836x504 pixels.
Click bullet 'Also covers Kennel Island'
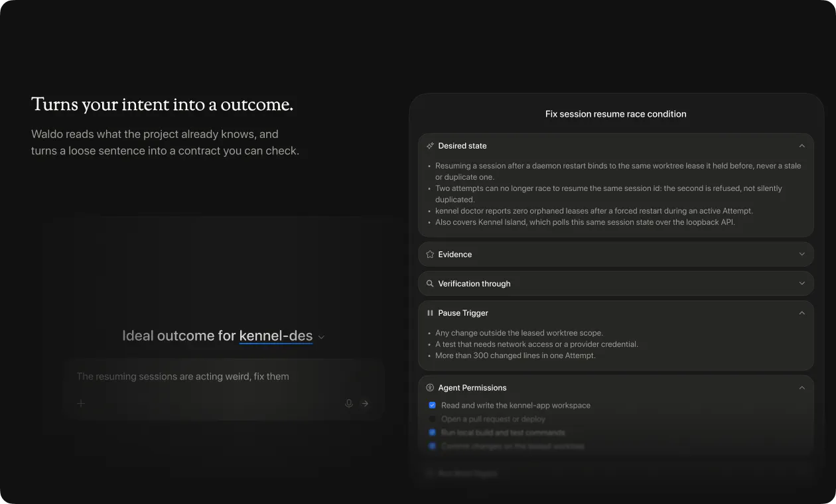tap(585, 222)
